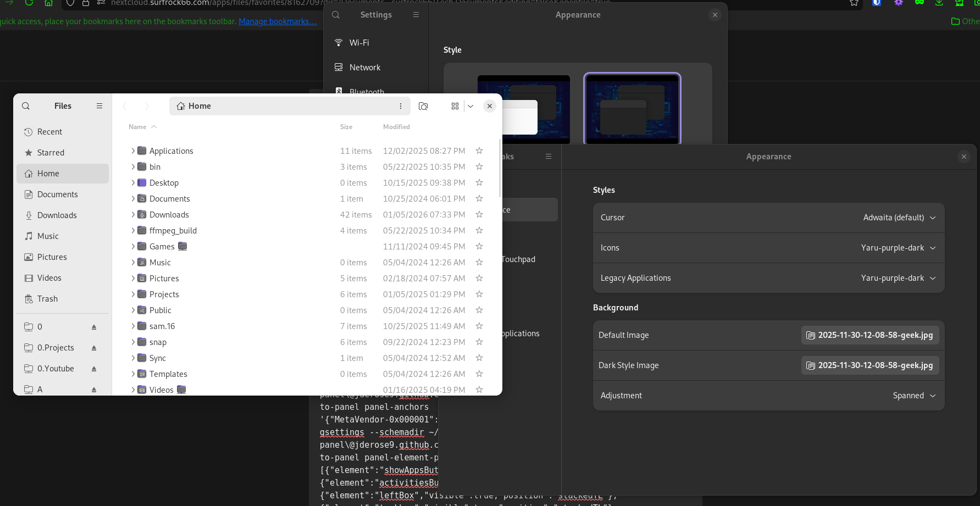Open the Files hamburger menu
980x506 pixels.
click(99, 106)
